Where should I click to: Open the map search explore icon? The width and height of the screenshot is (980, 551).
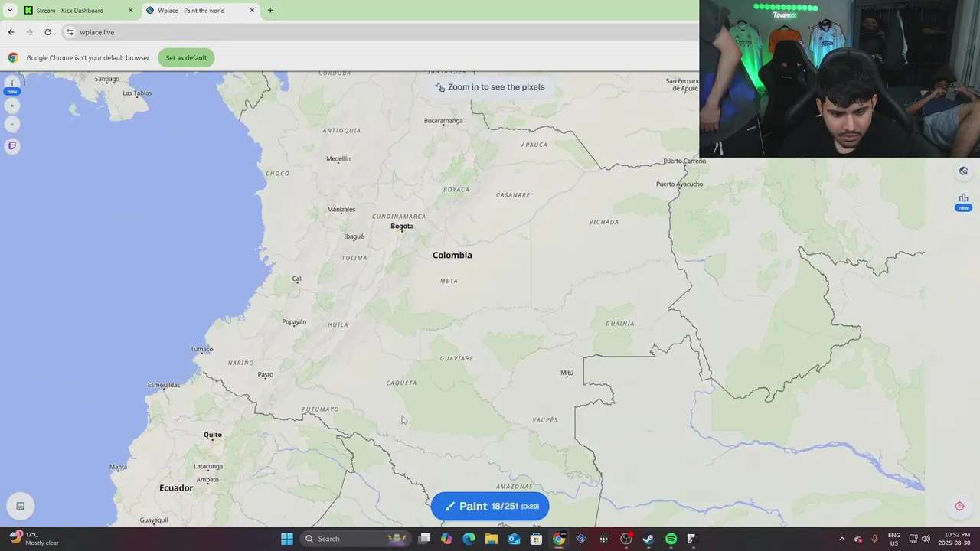(x=963, y=171)
